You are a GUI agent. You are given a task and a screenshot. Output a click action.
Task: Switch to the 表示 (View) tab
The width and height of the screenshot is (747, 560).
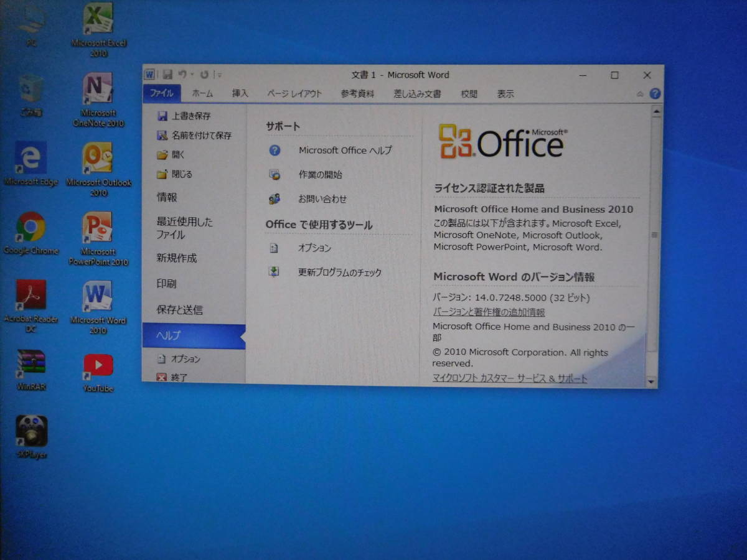point(505,94)
